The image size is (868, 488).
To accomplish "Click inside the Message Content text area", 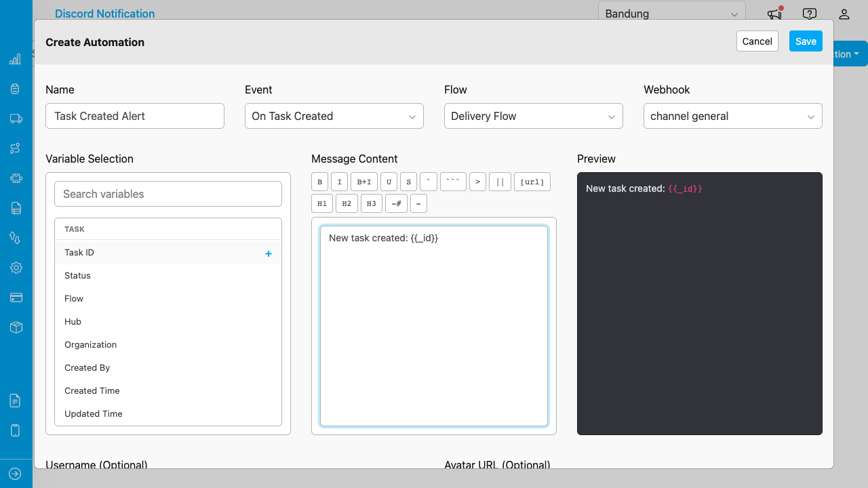I will click(x=434, y=326).
